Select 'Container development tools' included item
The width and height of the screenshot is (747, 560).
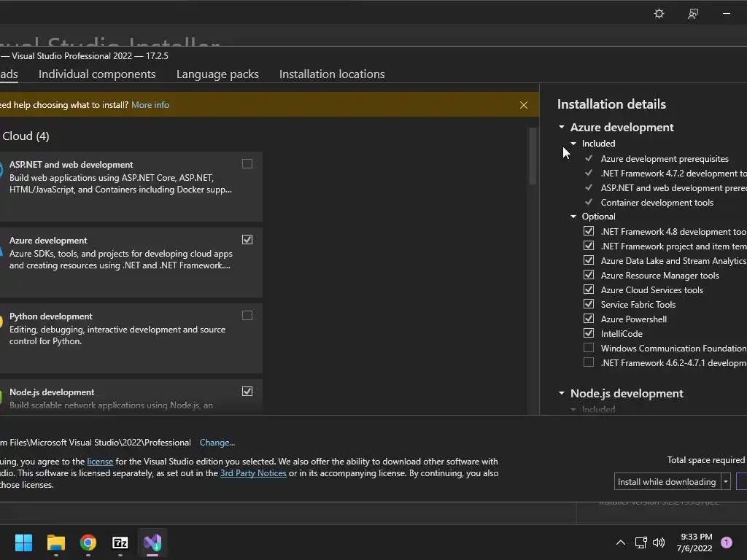tap(657, 203)
